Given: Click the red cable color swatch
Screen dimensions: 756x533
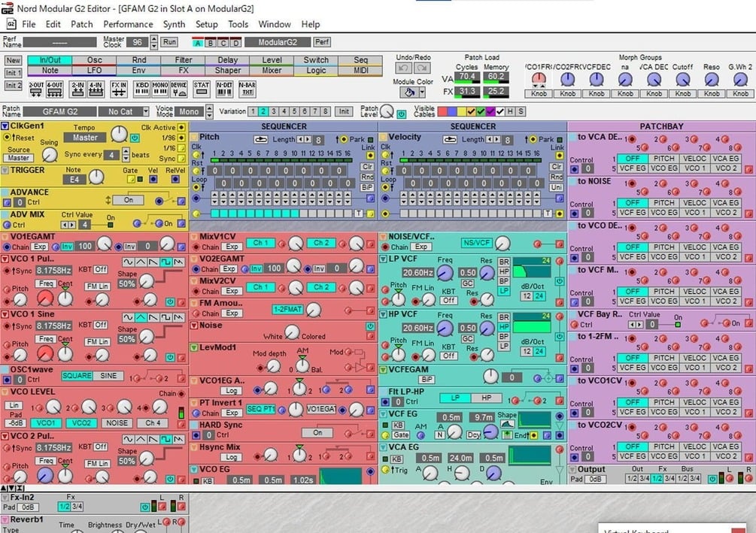Looking at the screenshot, I should (442, 112).
